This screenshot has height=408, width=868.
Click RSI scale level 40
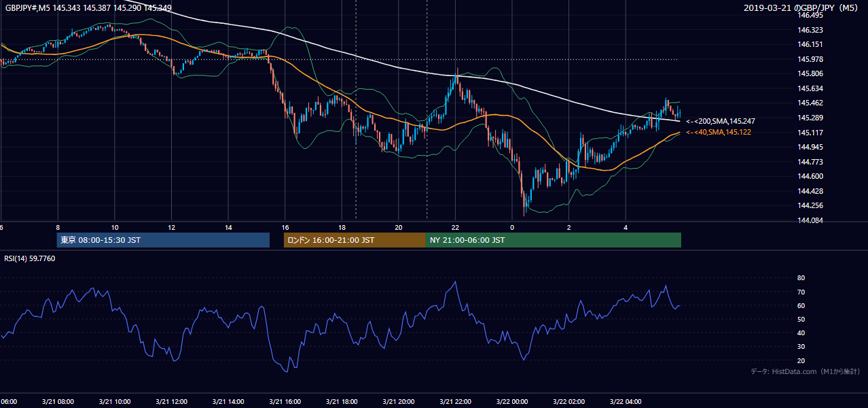tap(801, 333)
